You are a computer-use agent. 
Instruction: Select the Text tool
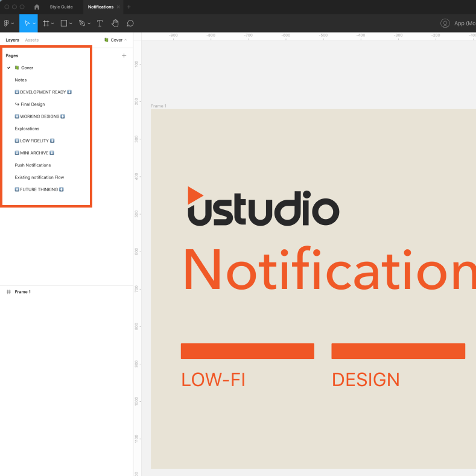pos(100,23)
